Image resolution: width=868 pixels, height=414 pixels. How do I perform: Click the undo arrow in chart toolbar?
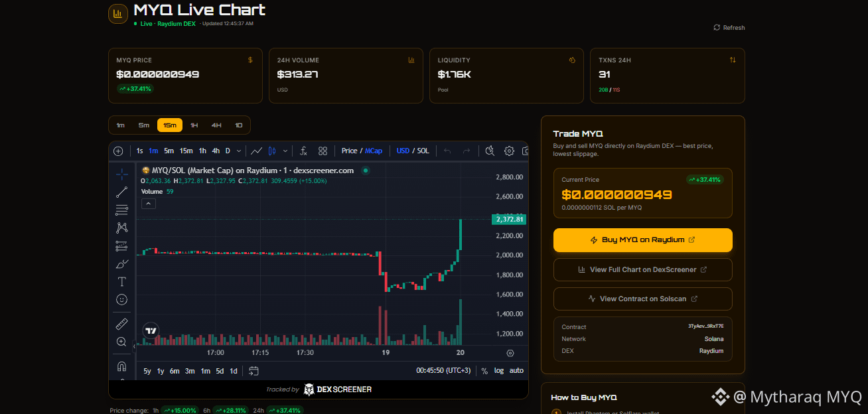tap(447, 151)
